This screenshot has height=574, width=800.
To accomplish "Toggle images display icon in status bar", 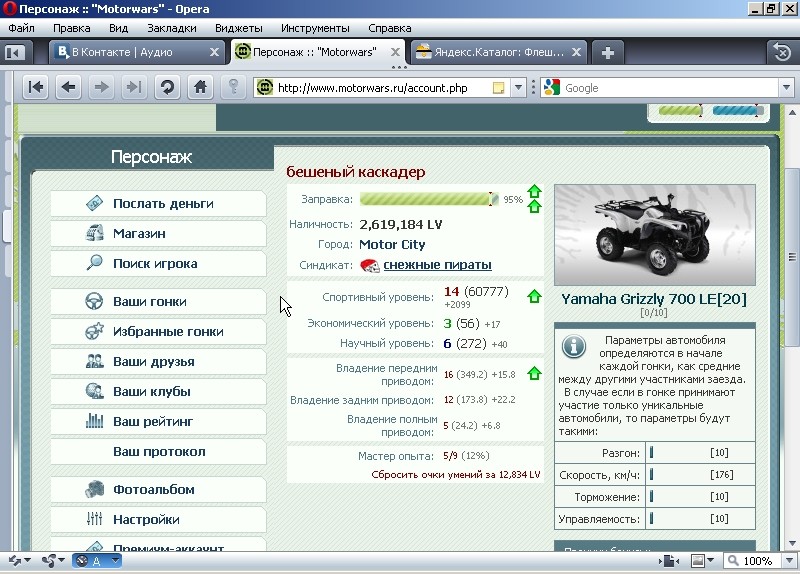I will 697,561.
